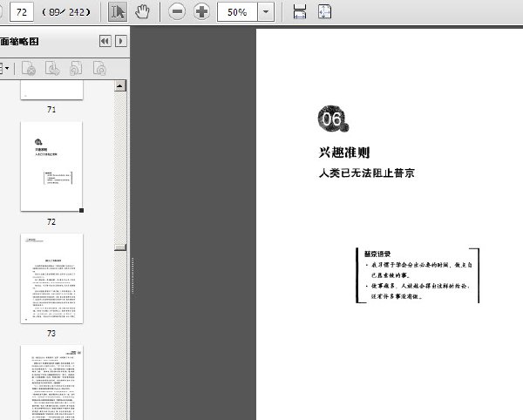Image resolution: width=523 pixels, height=420 pixels.
Task: Select the page 73 thumbnail
Action: (x=51, y=278)
